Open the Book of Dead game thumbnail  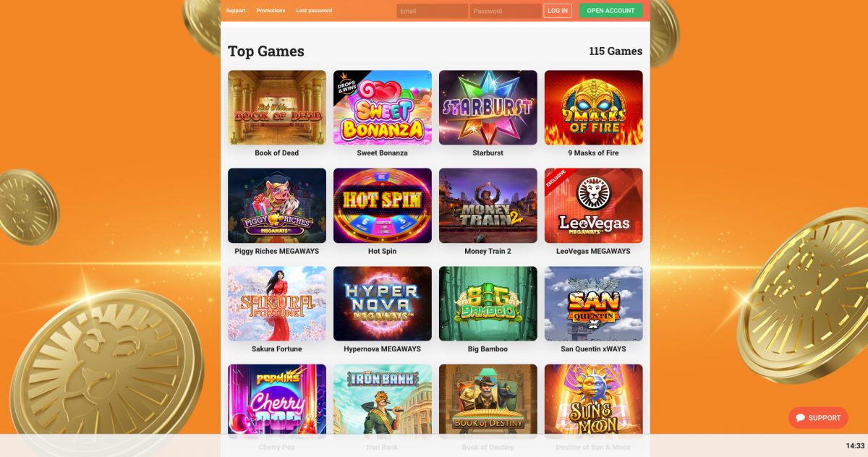[277, 108]
